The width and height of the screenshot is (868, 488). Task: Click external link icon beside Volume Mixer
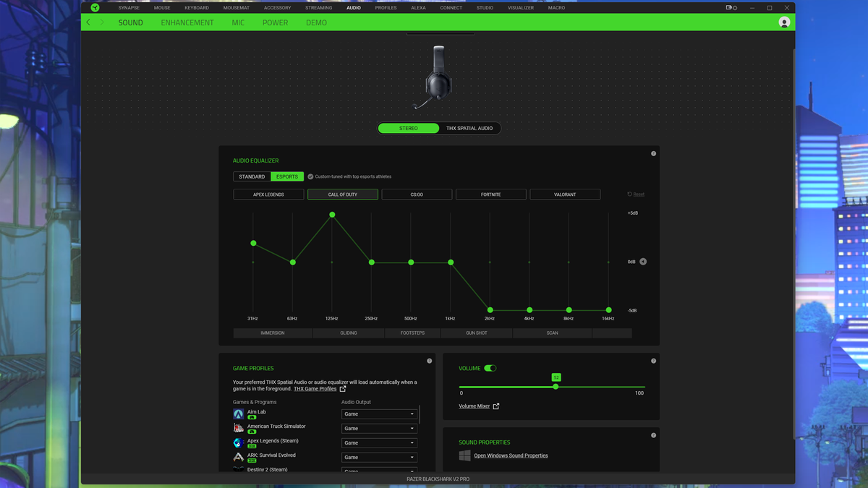(496, 406)
